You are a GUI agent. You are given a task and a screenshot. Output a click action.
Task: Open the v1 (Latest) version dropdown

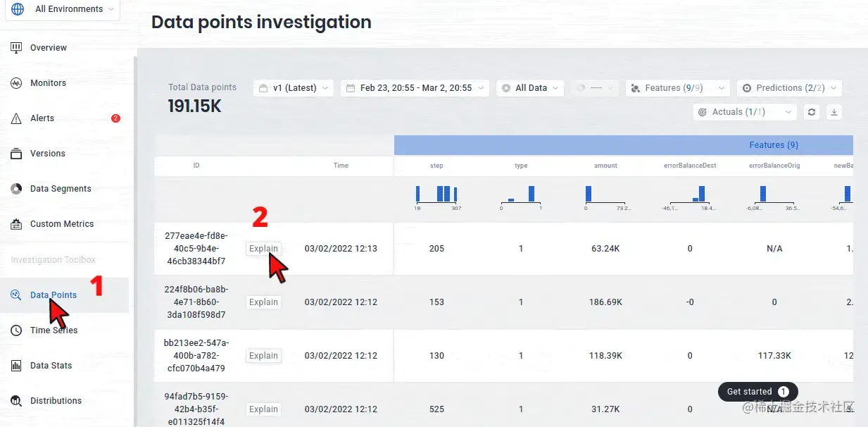click(x=294, y=88)
